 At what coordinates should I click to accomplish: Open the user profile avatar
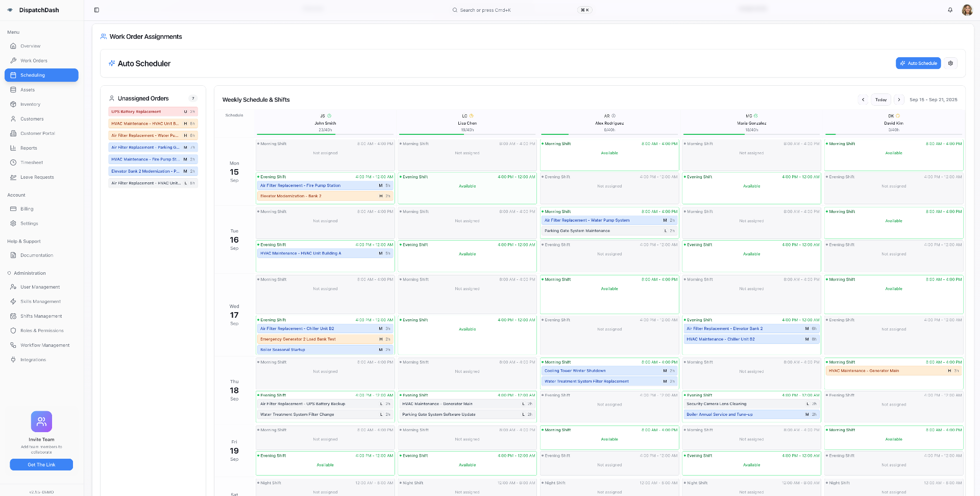click(x=967, y=10)
